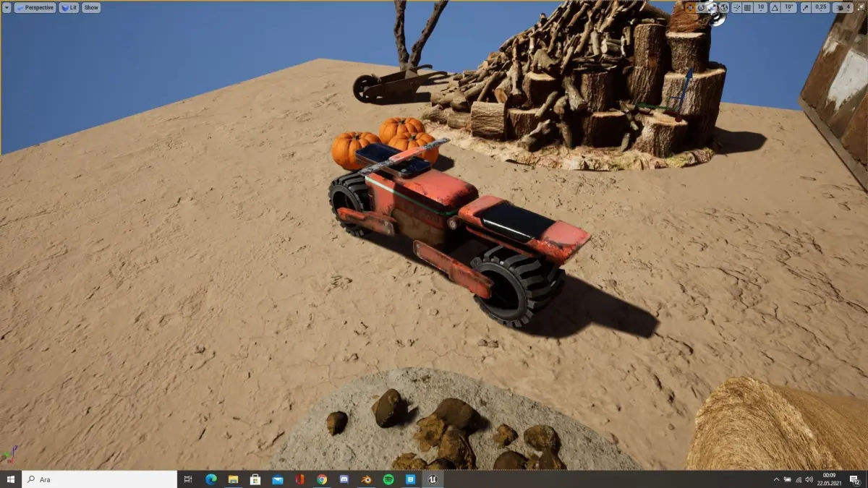Toggle grid snapping icon

click(x=747, y=7)
